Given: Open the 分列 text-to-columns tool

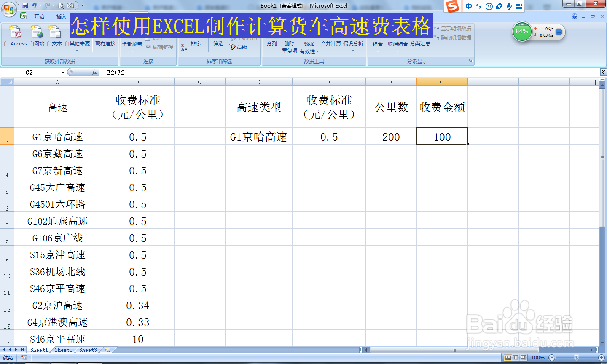Looking at the screenshot, I should [x=272, y=43].
